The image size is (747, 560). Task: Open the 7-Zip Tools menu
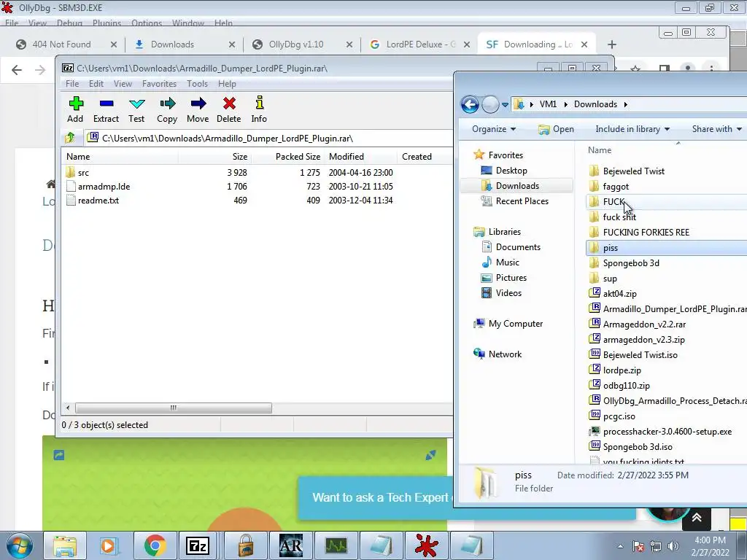(x=197, y=84)
